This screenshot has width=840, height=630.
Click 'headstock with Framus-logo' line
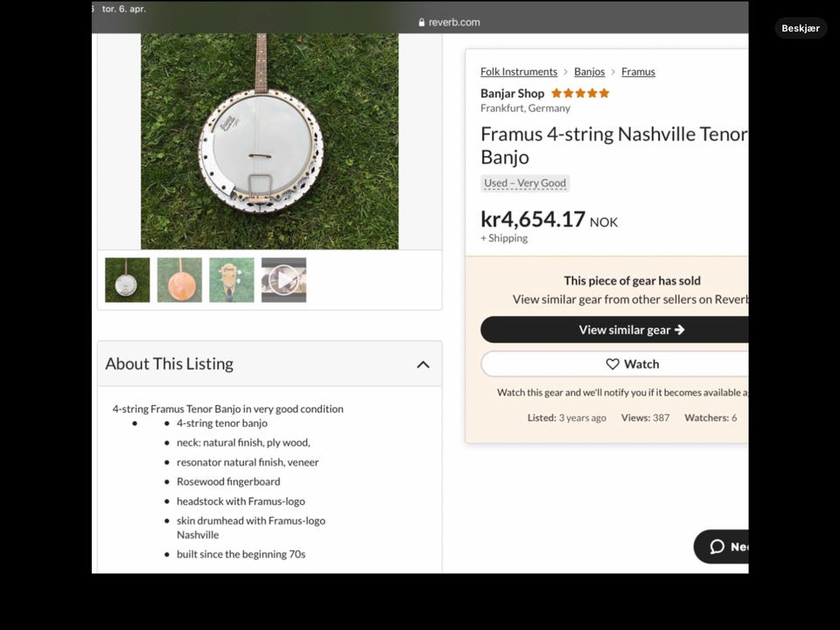point(241,501)
